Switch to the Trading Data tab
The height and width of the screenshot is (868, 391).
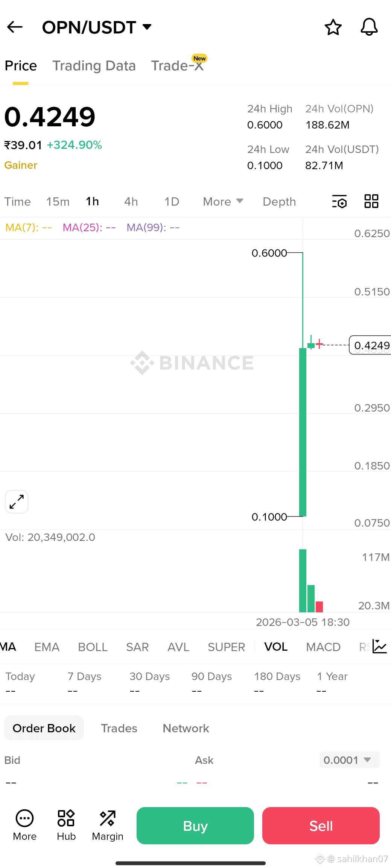click(x=94, y=66)
